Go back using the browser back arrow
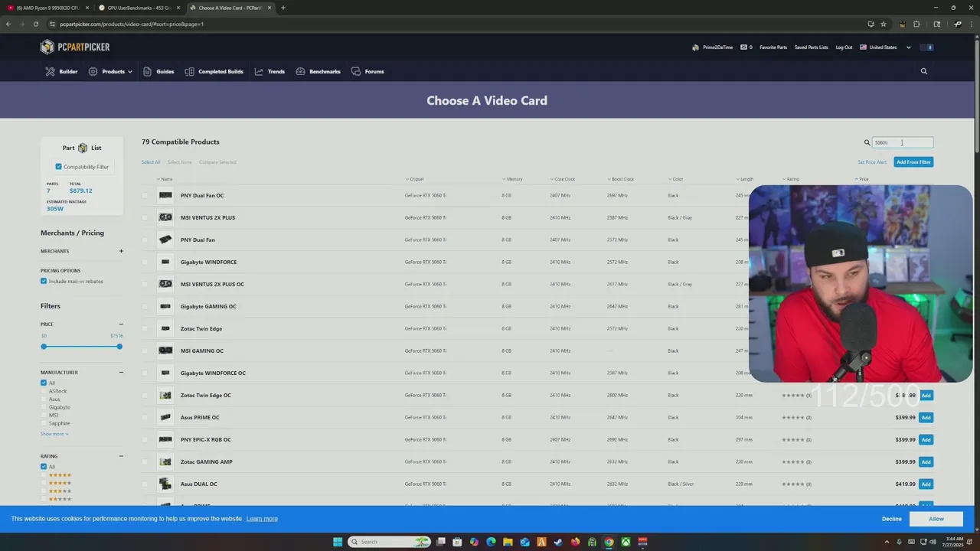 [x=8, y=24]
